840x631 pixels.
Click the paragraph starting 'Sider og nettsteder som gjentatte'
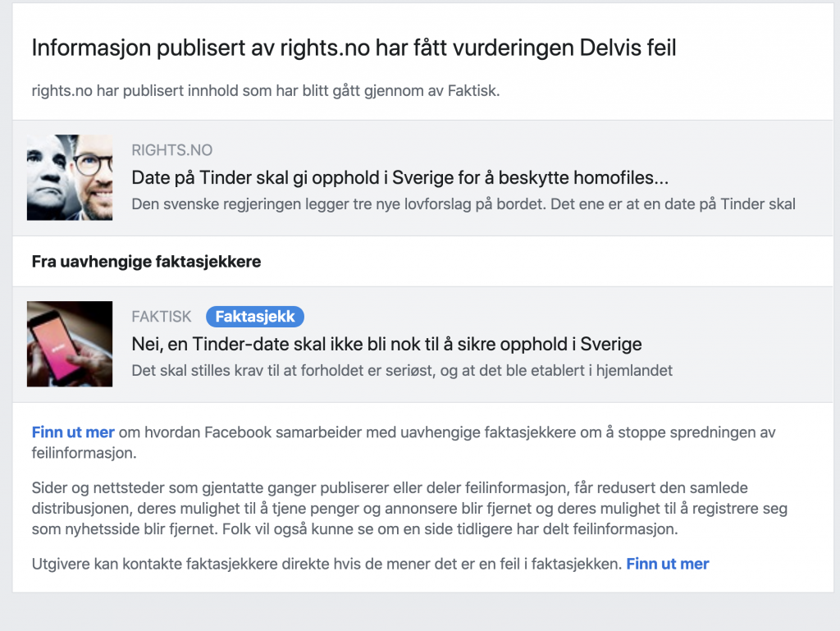point(409,509)
